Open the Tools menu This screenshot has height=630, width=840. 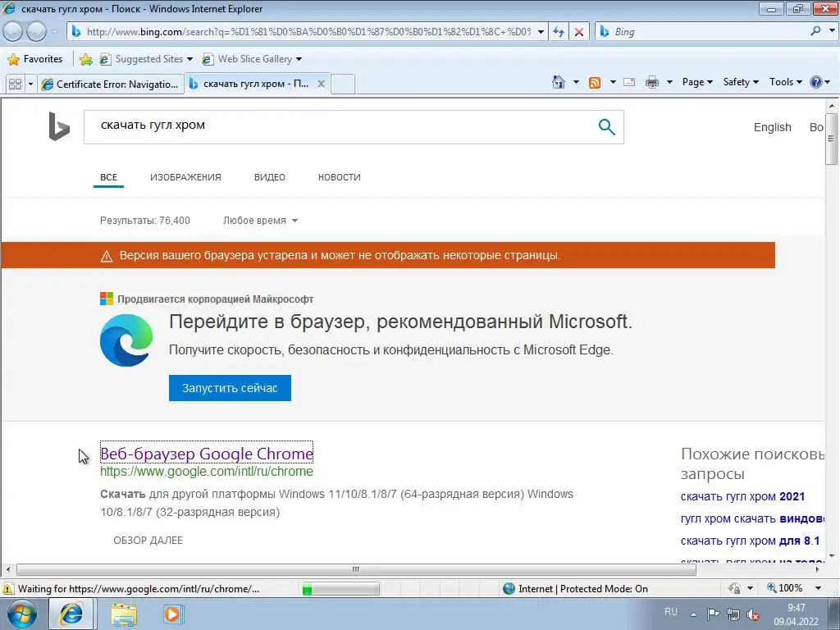(785, 82)
